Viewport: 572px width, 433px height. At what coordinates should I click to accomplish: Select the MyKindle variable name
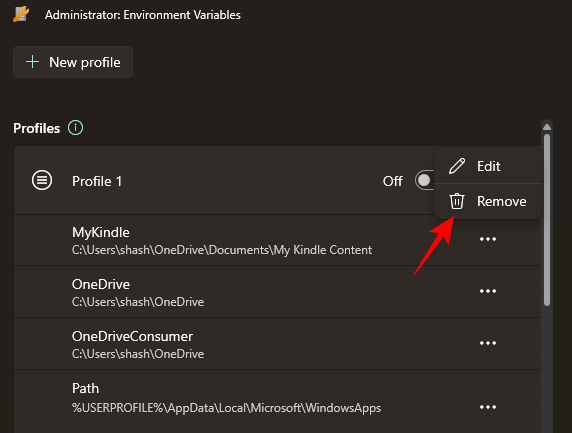[x=101, y=232]
